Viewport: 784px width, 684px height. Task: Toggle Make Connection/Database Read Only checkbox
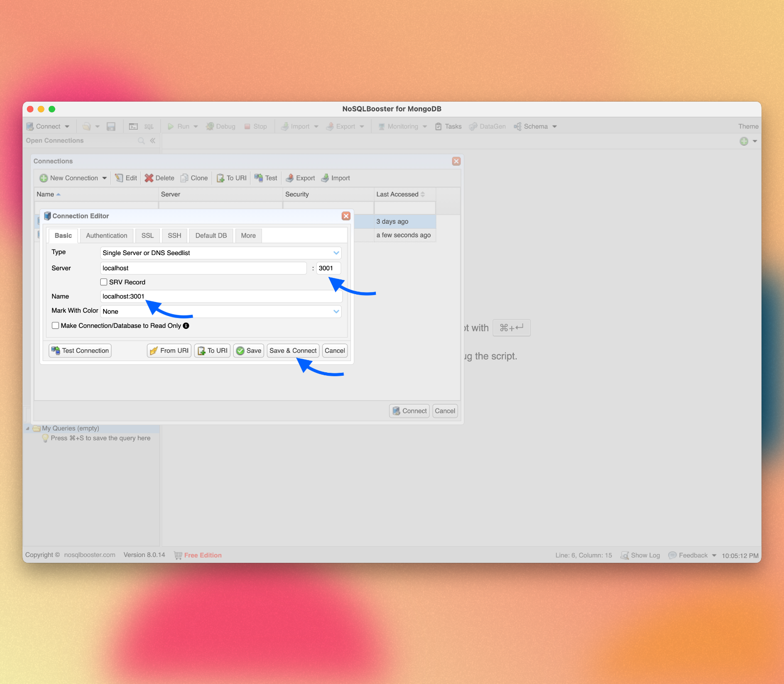pos(55,326)
